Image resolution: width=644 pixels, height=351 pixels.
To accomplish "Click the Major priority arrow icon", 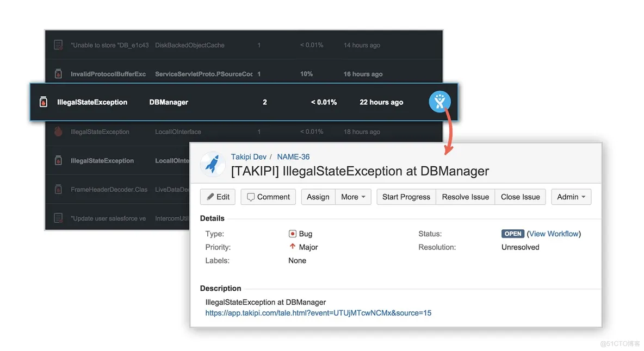I will 293,247.
